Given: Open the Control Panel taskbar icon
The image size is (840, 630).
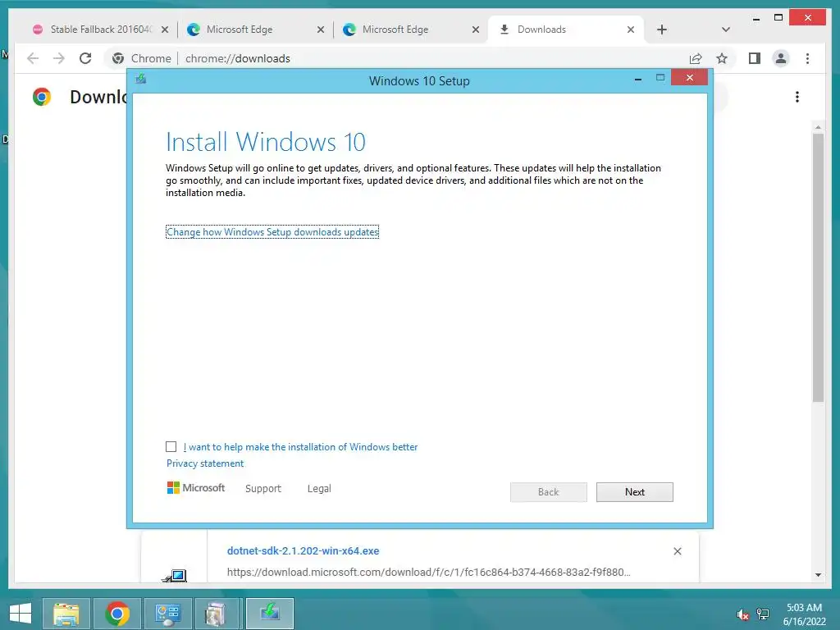Looking at the screenshot, I should pyautogui.click(x=168, y=614).
